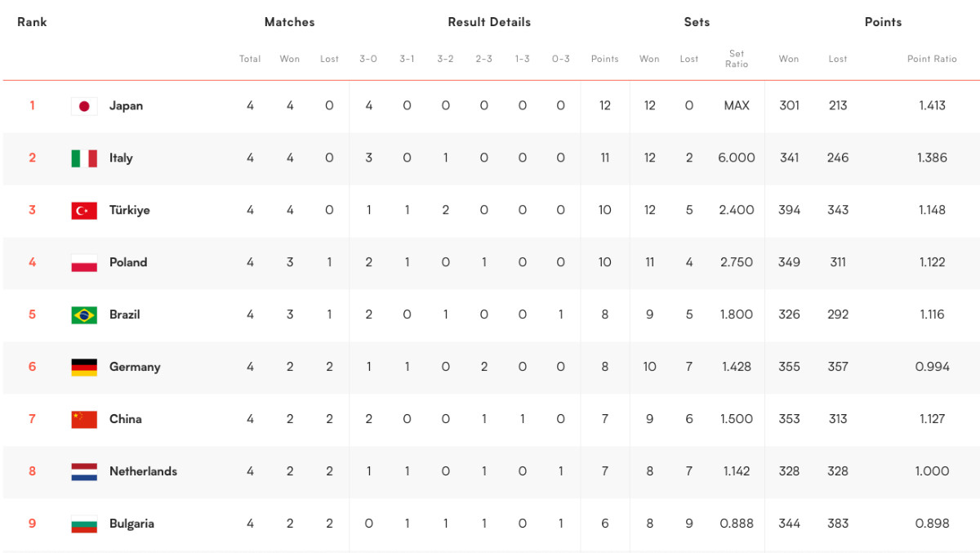
Task: Click the Japan flag icon
Action: [84, 106]
